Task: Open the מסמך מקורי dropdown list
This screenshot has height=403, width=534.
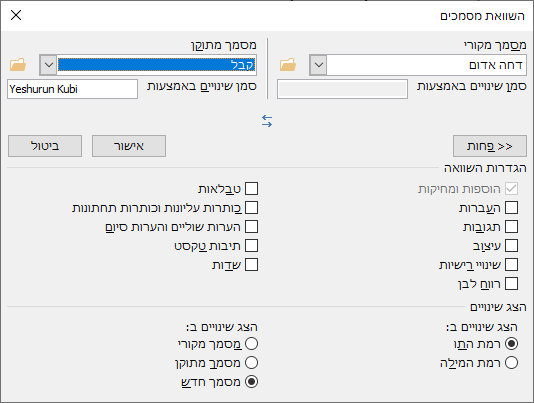Action: tap(319, 65)
